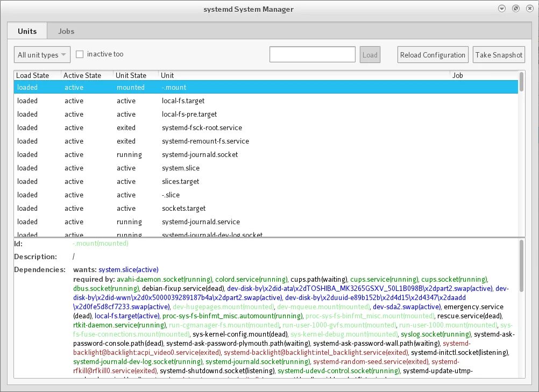Open dev-mqueue.mount(mounted) link
The image size is (539, 392).
(x=324, y=307)
